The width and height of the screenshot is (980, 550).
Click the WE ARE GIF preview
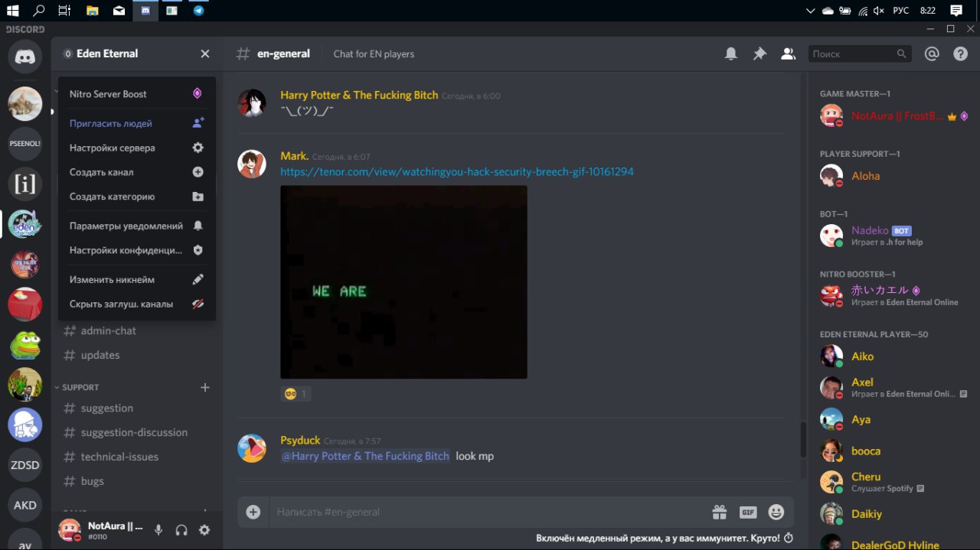click(403, 282)
